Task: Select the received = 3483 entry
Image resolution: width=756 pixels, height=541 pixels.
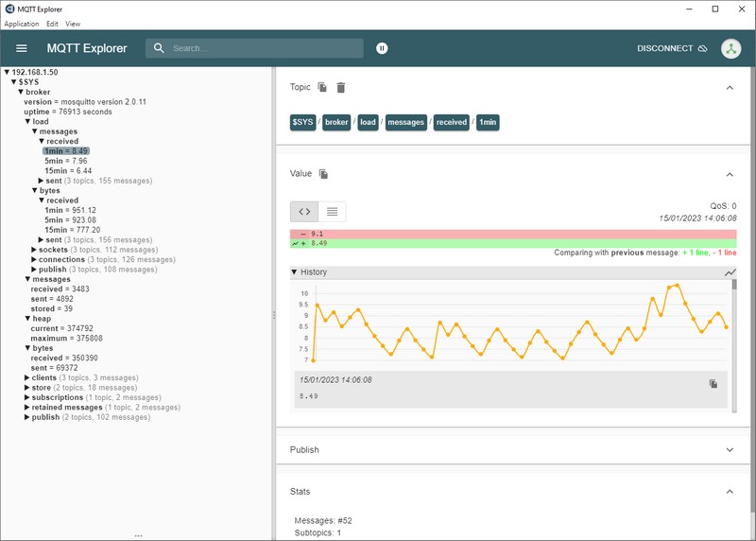Action: pyautogui.click(x=60, y=289)
